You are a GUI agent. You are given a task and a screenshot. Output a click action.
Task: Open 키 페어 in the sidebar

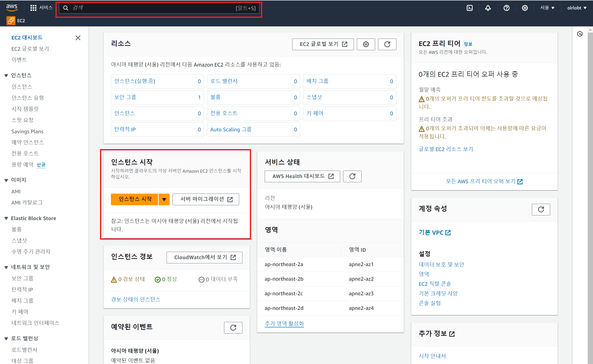tap(20, 312)
